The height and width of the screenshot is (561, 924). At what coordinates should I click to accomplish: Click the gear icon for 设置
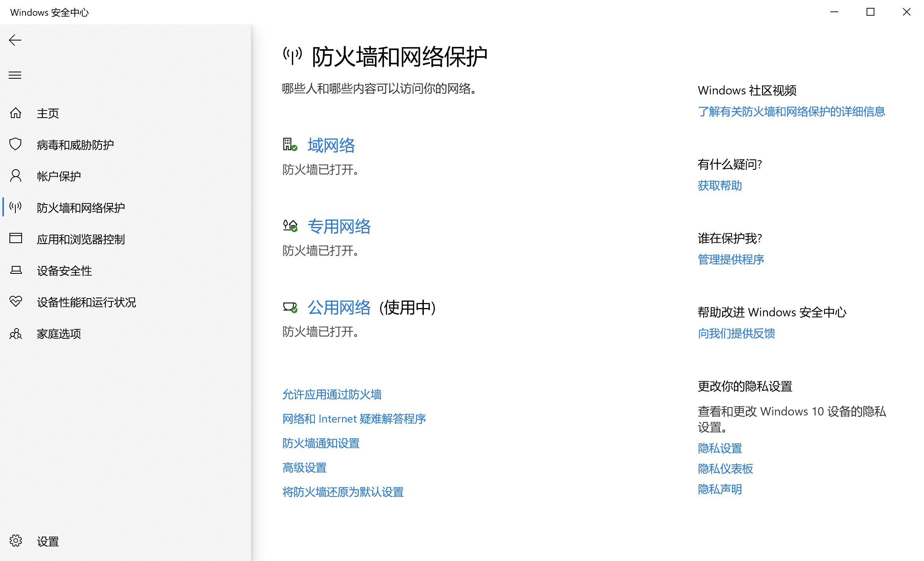(16, 541)
